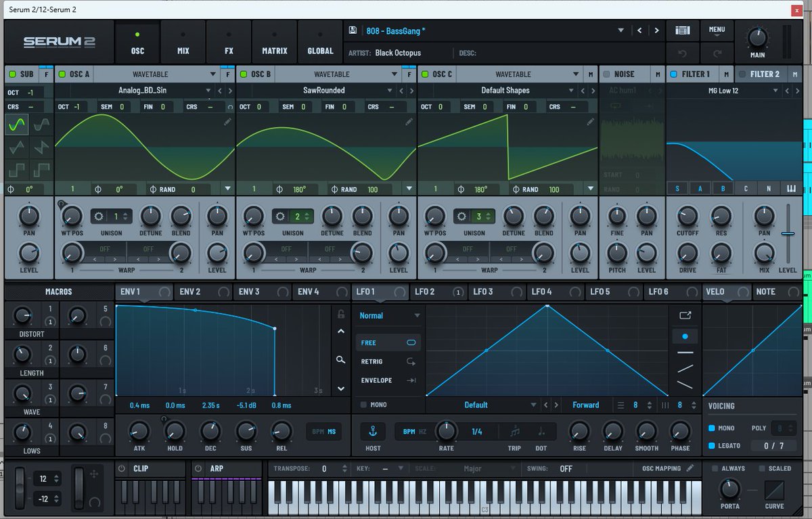Screen dimensions: 812x519
Task: Open OSC B unison gear settings
Action: coord(280,217)
